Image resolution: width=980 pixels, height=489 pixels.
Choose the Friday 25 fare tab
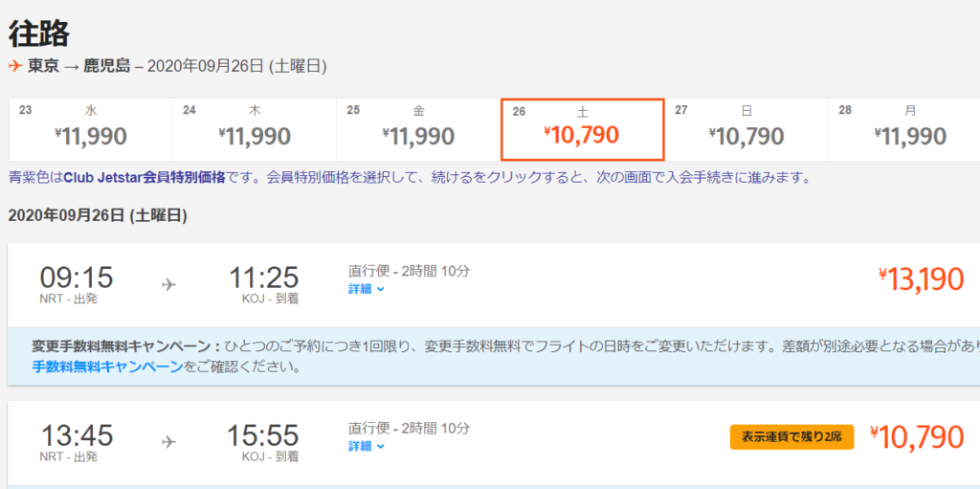click(418, 129)
